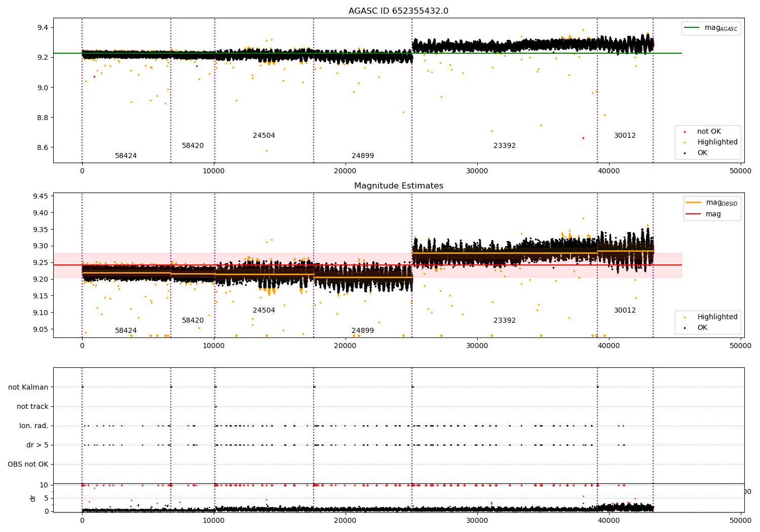Click the 9.35 y-axis tick label
The width and height of the screenshot is (760, 532).
tap(41, 230)
